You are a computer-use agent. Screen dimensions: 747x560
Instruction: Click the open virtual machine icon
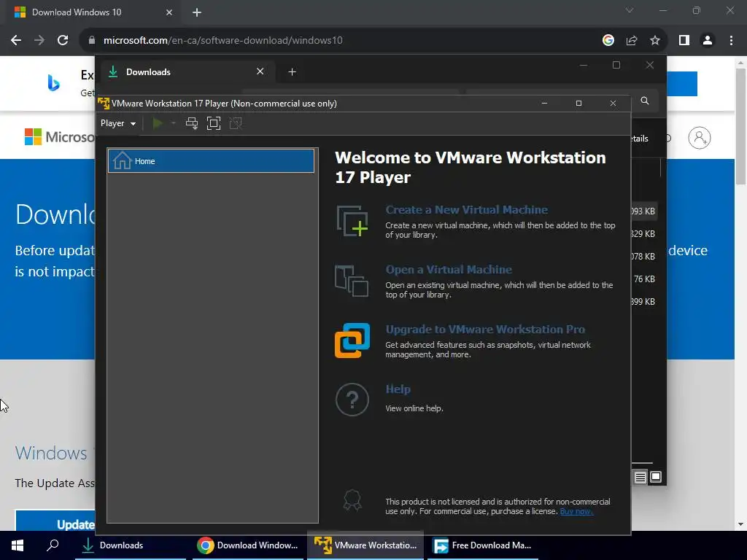pyautogui.click(x=352, y=281)
